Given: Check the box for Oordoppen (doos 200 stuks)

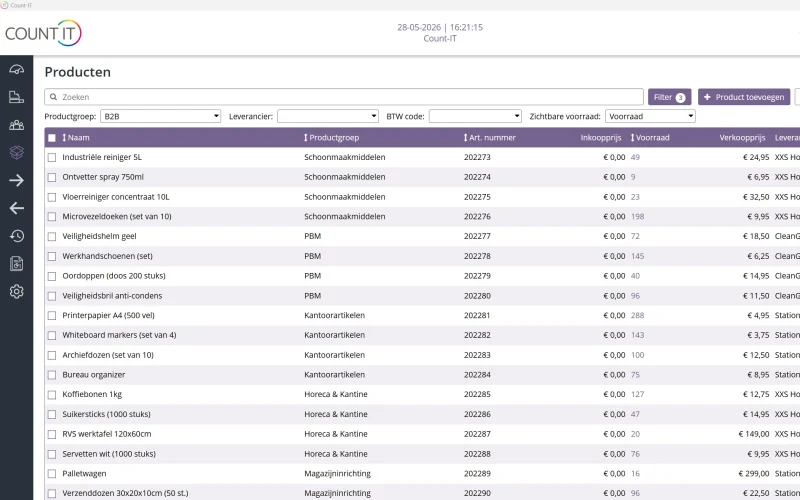Looking at the screenshot, I should [x=52, y=277].
